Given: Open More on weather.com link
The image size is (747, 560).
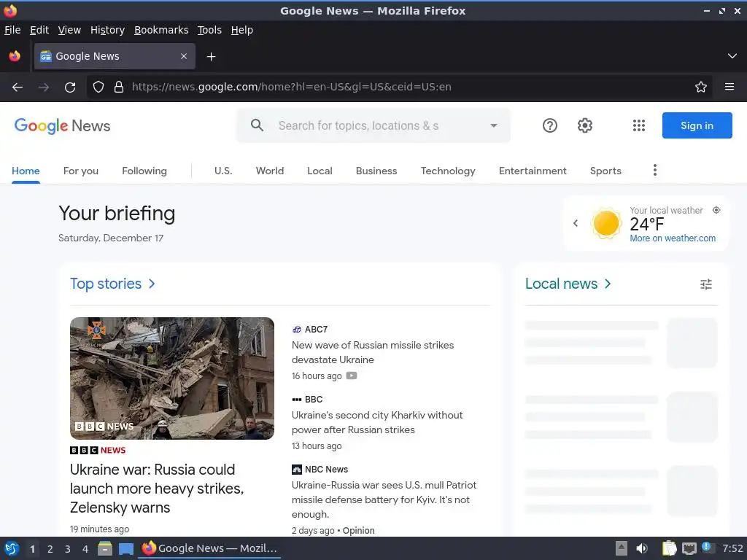Looking at the screenshot, I should click(x=673, y=238).
